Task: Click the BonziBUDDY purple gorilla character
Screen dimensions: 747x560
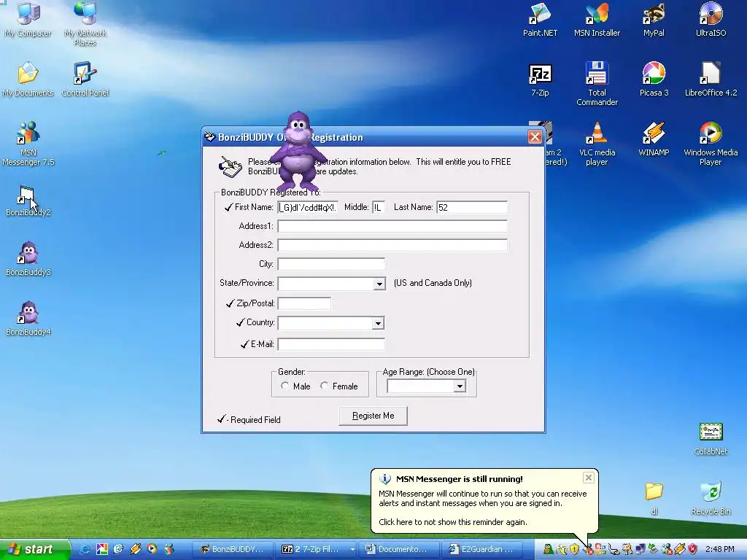Action: [298, 152]
